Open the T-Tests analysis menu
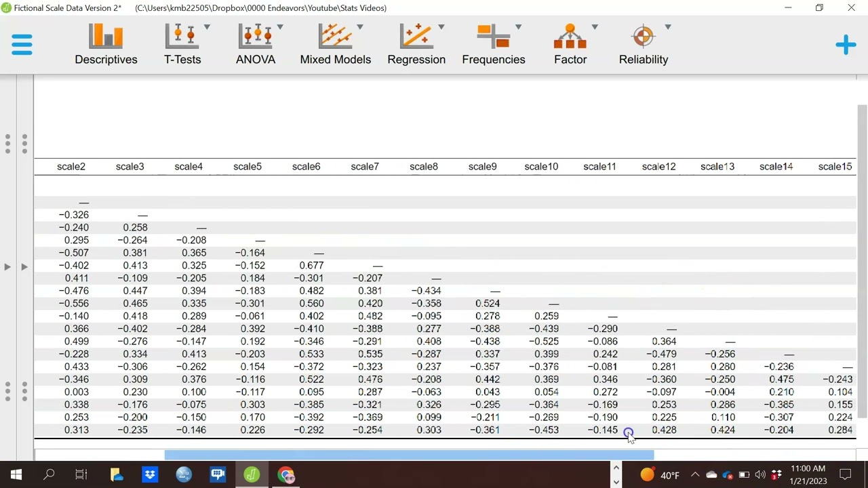The image size is (868, 488). 182,45
